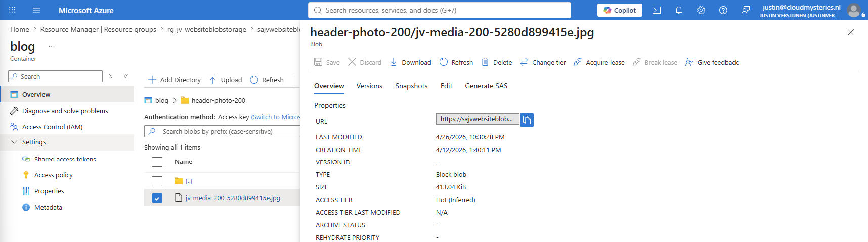The height and width of the screenshot is (242, 868).
Task: Click Switch to Microsoft Entra link
Action: (x=276, y=117)
